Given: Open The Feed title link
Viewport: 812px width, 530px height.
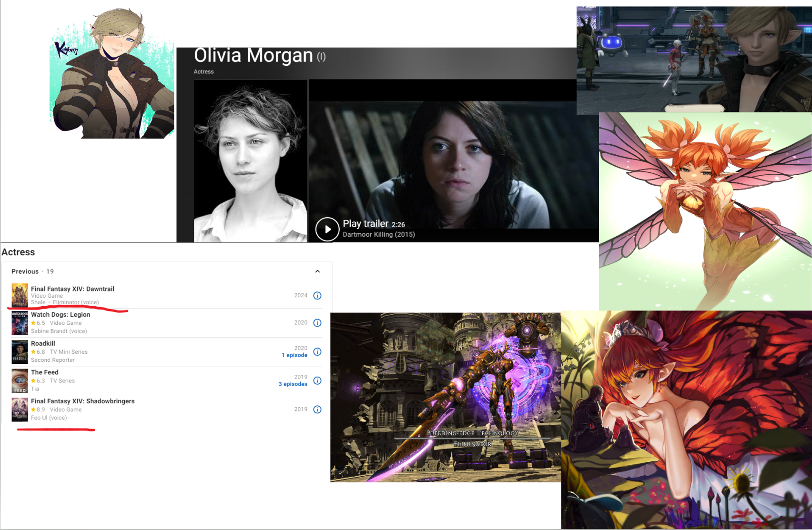Looking at the screenshot, I should tap(45, 372).
